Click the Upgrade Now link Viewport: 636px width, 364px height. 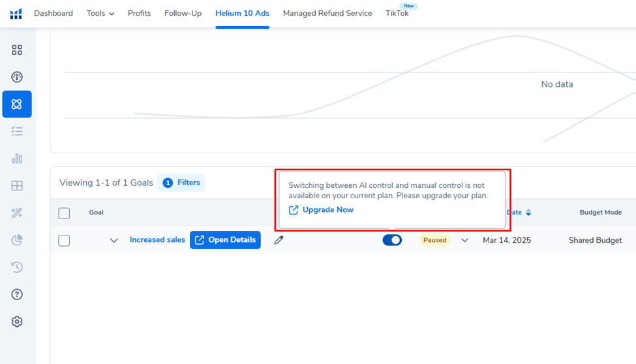[327, 210]
